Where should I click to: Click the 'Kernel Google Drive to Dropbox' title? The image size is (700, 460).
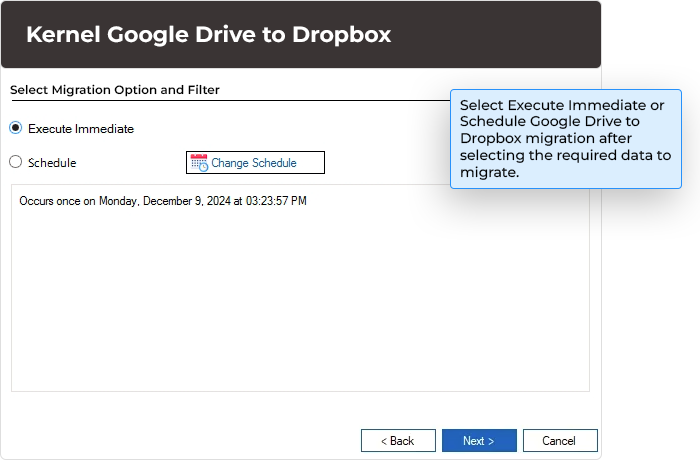[x=208, y=34]
